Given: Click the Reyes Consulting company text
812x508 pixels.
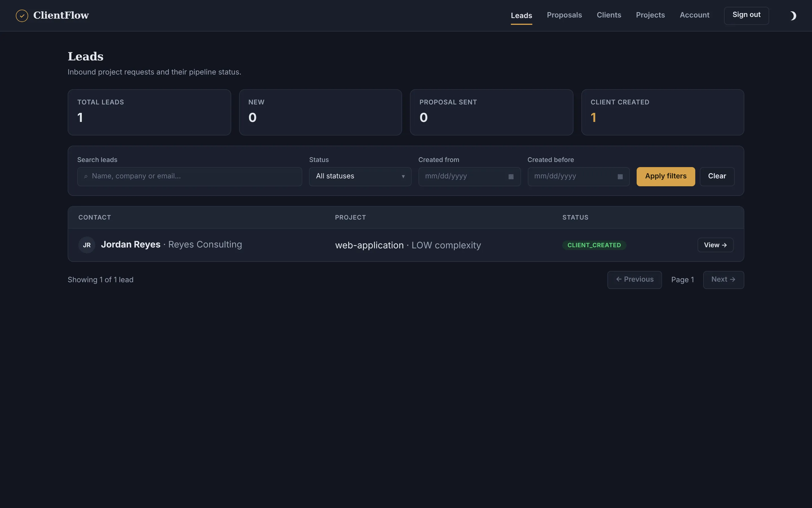Looking at the screenshot, I should click(x=205, y=245).
